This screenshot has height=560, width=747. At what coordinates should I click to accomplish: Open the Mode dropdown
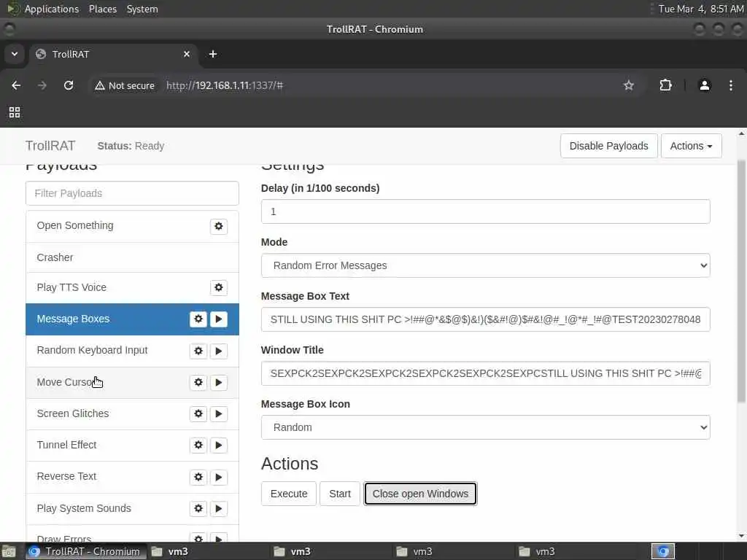pos(485,265)
